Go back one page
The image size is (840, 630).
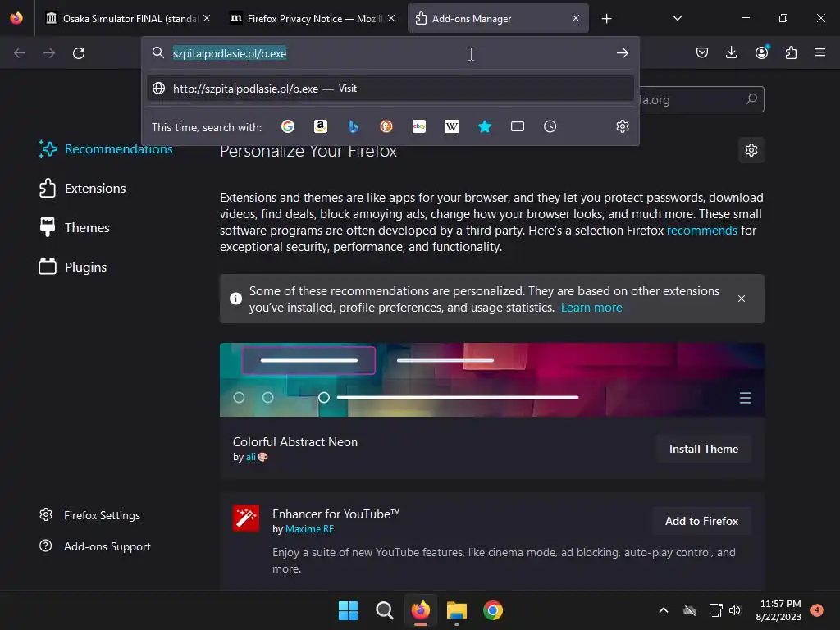pos(20,53)
